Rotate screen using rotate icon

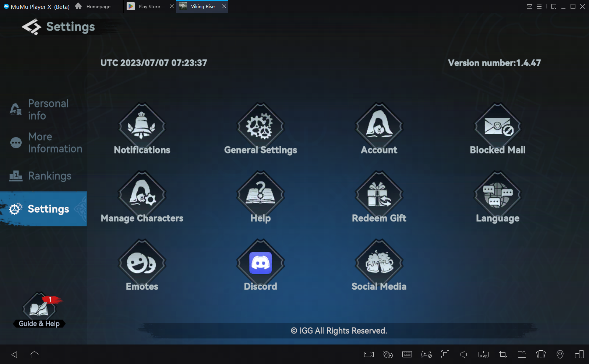coord(541,354)
